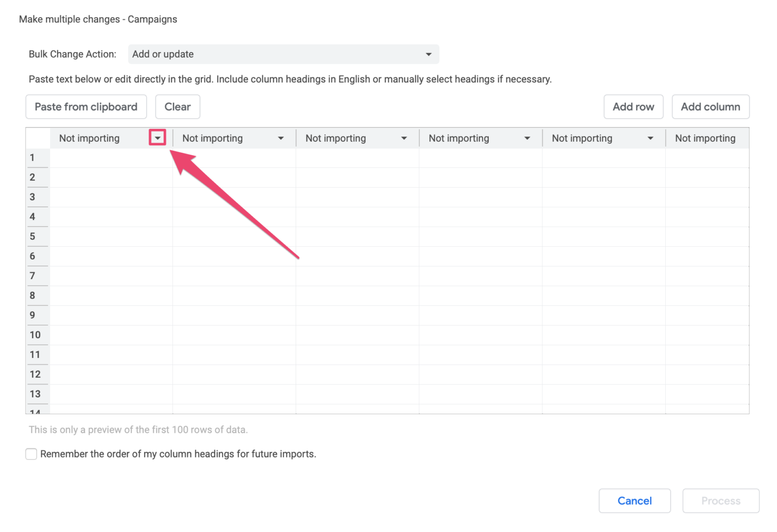Add a new column to the grid
The width and height of the screenshot is (777, 532).
point(710,107)
